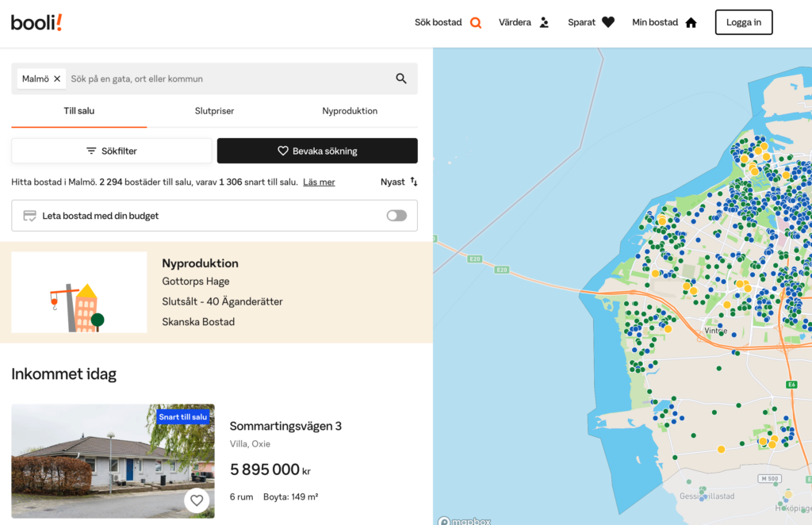This screenshot has height=525, width=812.
Task: Activate Bevaka sökning to watch this search
Action: click(x=317, y=151)
